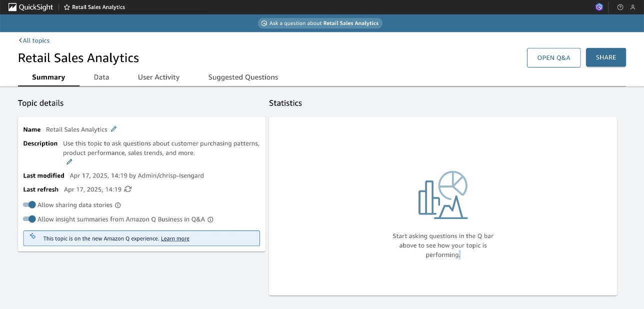Image resolution: width=644 pixels, height=309 pixels.
Task: Click the Q icon in the ask bar
Action: pos(264,23)
